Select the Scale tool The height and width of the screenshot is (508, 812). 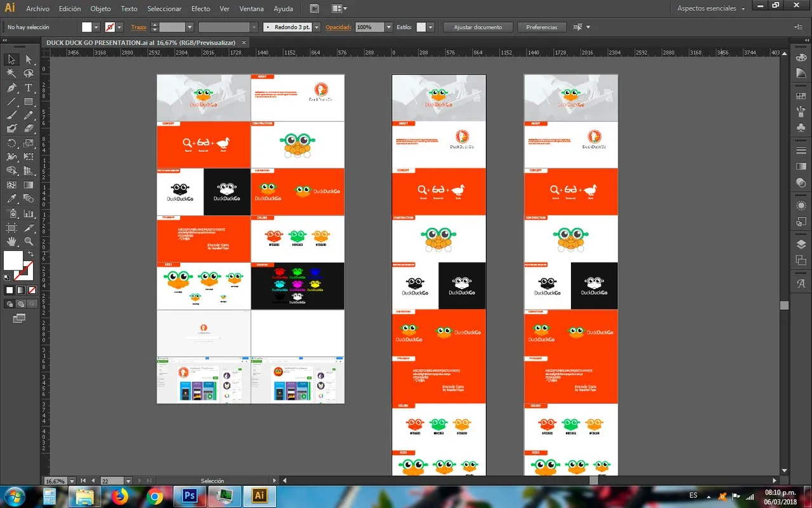[x=29, y=143]
